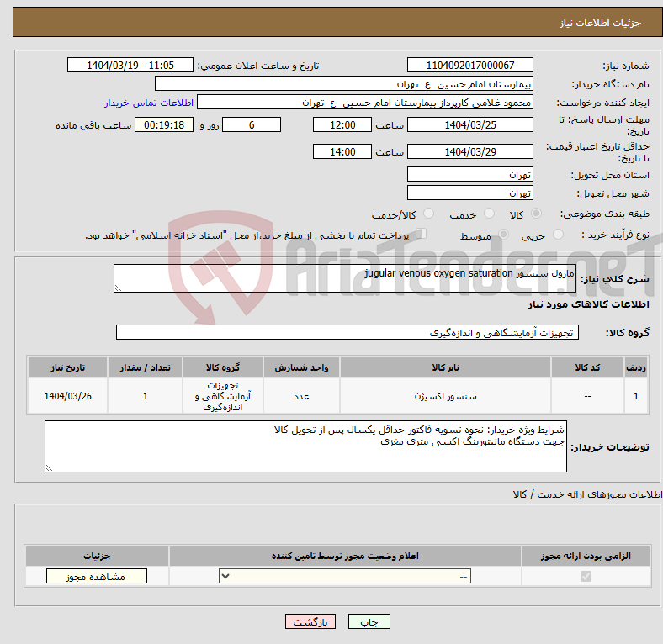This screenshot has height=644, width=663.
Task: Click the بازگشت back button
Action: pos(310,621)
